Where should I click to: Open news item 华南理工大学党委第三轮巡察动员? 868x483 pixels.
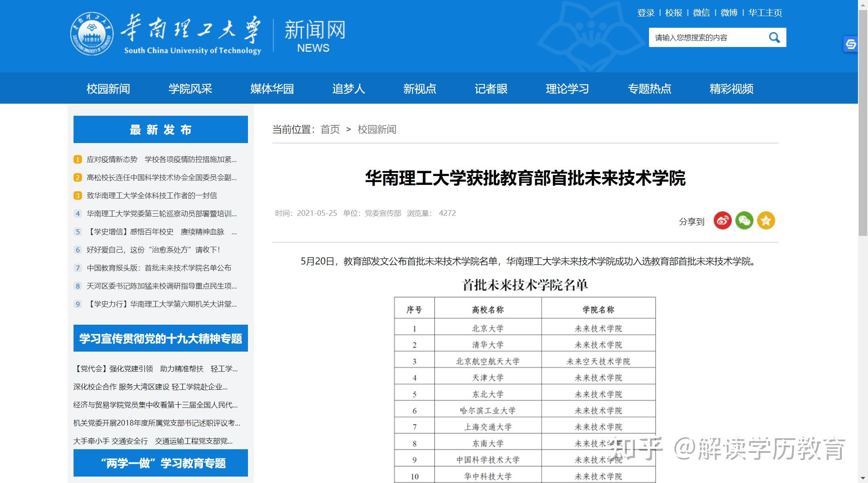click(162, 214)
